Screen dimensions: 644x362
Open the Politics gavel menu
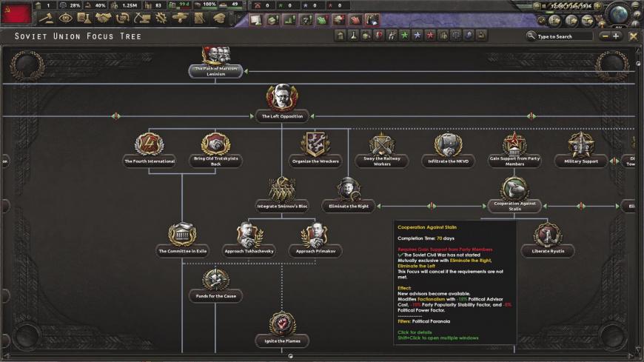pyautogui.click(x=47, y=19)
